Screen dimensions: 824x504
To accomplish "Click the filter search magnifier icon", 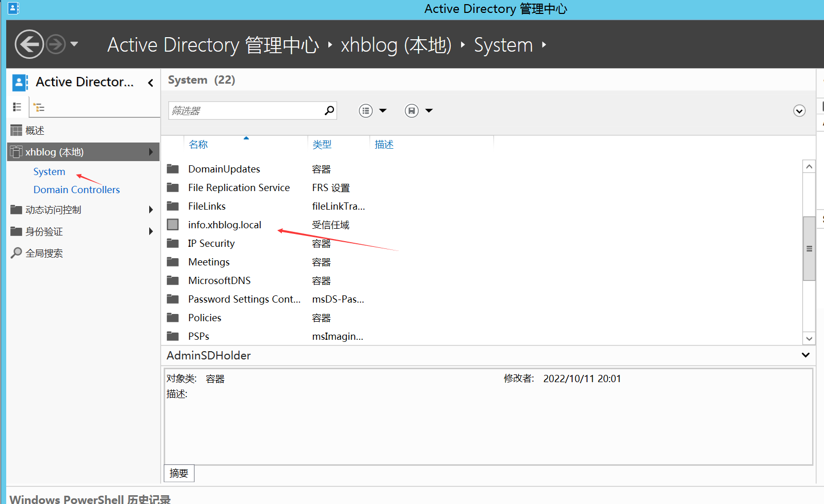I will tap(329, 110).
